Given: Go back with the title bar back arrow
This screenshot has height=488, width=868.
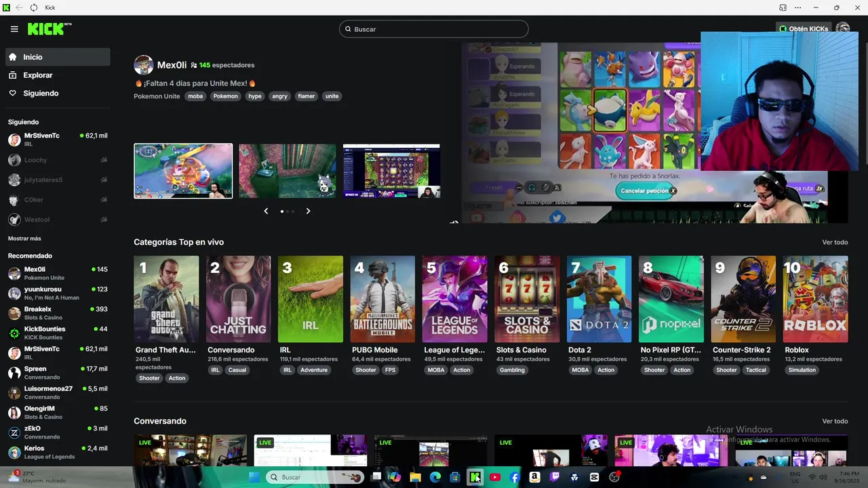Looking at the screenshot, I should click(x=18, y=7).
